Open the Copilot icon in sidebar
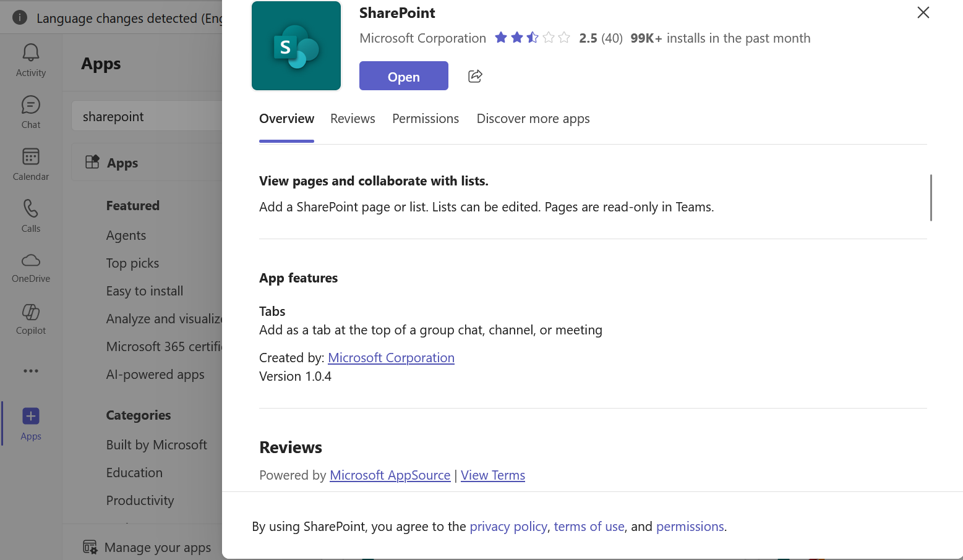Screen dimensions: 963x560 (x=31, y=312)
